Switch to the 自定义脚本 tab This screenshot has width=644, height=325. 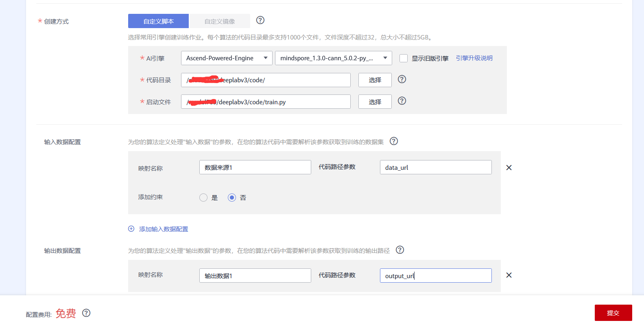(x=158, y=21)
